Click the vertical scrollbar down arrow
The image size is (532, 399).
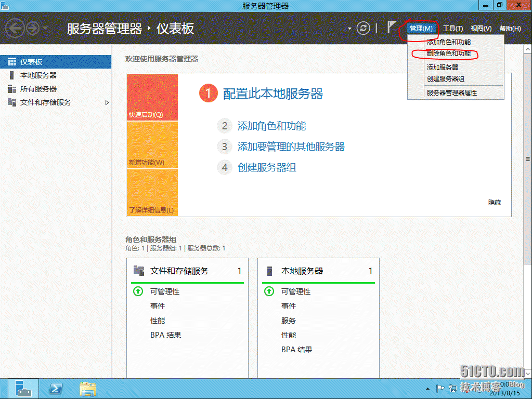[528, 374]
